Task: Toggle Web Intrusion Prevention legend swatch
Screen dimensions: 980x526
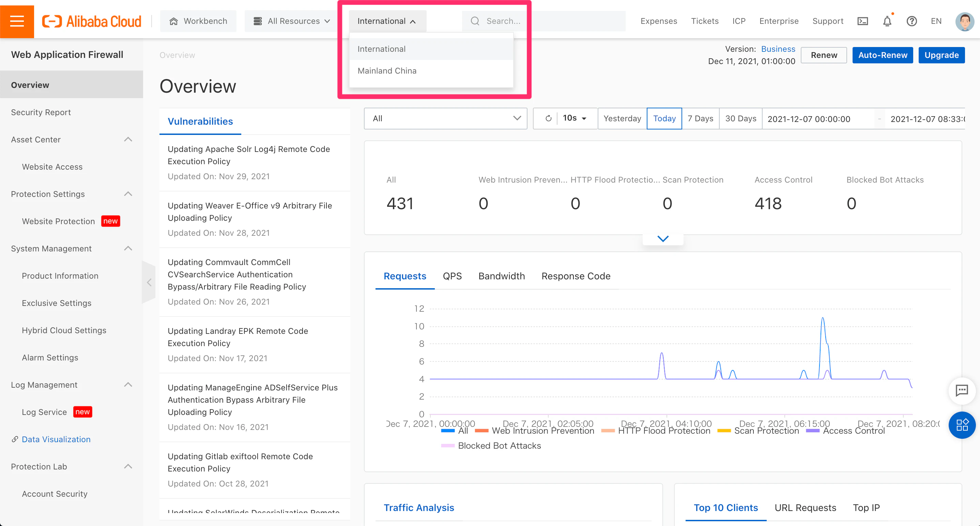Action: click(481, 431)
